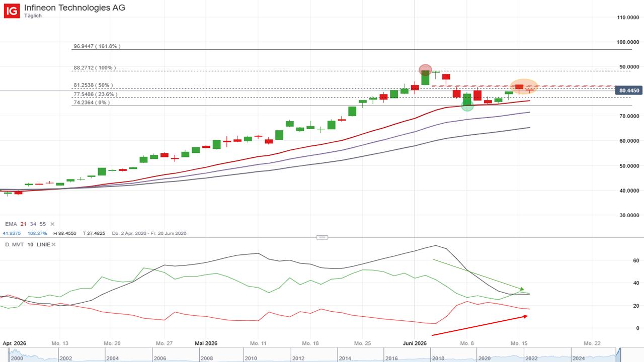Click the current price tag 80.4450
The image size is (644, 362).
(x=629, y=90)
